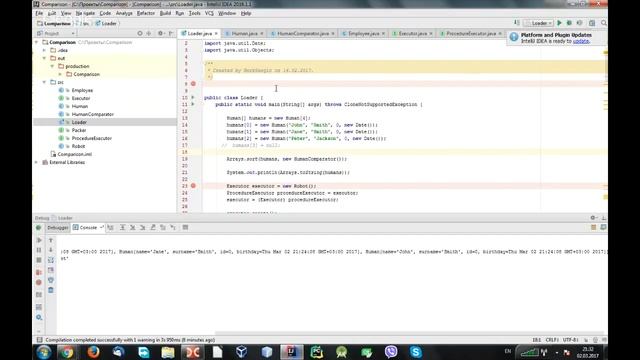Open the Project view selector dropdown
The width and height of the screenshot is (640, 360).
[56, 33]
